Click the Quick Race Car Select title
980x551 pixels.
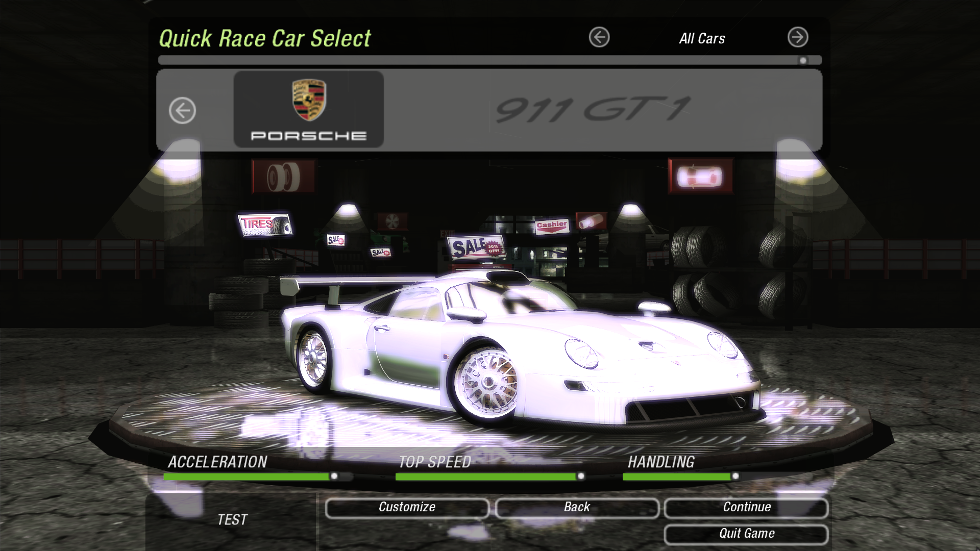[264, 39]
